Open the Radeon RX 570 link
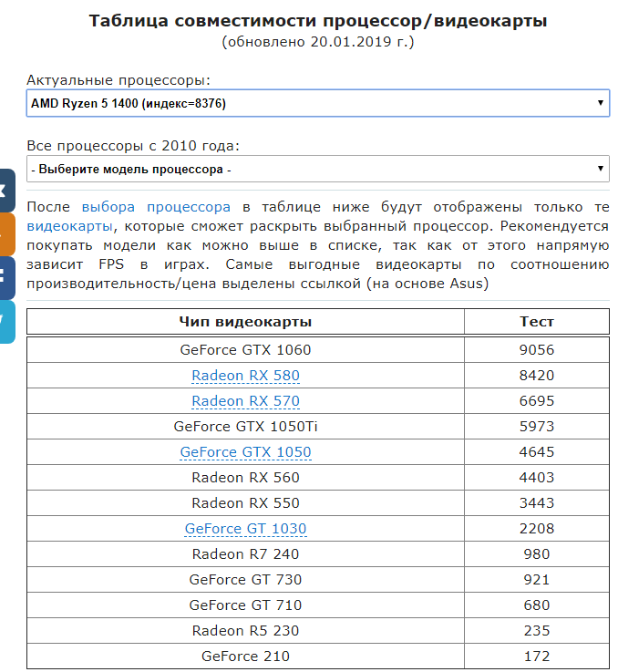The width and height of the screenshot is (618, 672). click(245, 400)
